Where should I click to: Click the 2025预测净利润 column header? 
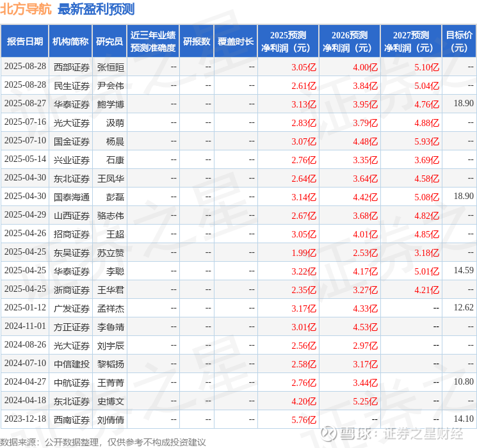click(288, 42)
